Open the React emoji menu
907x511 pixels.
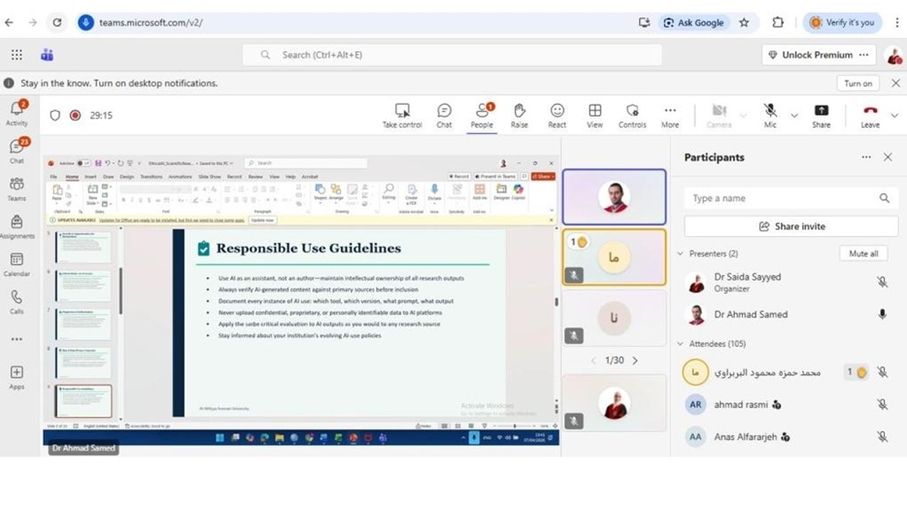point(557,115)
